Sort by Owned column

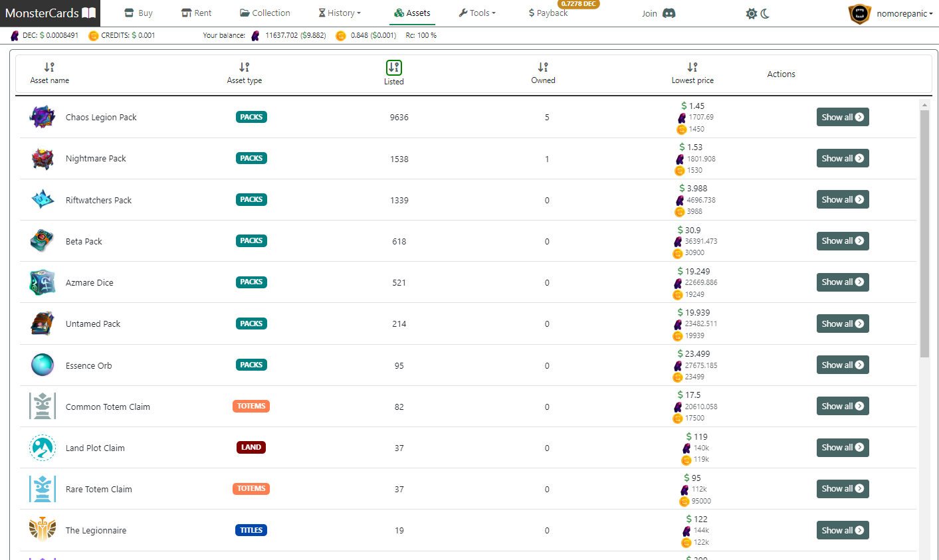(x=543, y=73)
